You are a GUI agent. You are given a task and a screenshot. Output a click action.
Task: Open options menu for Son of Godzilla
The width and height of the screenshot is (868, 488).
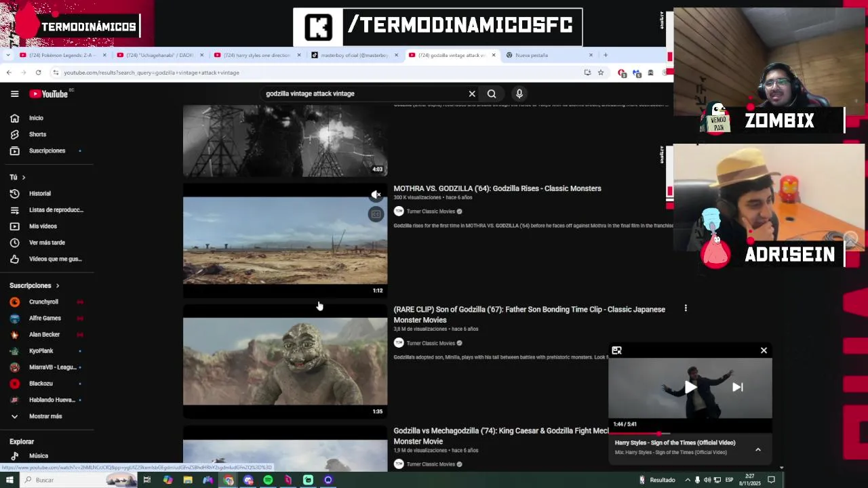(686, 308)
